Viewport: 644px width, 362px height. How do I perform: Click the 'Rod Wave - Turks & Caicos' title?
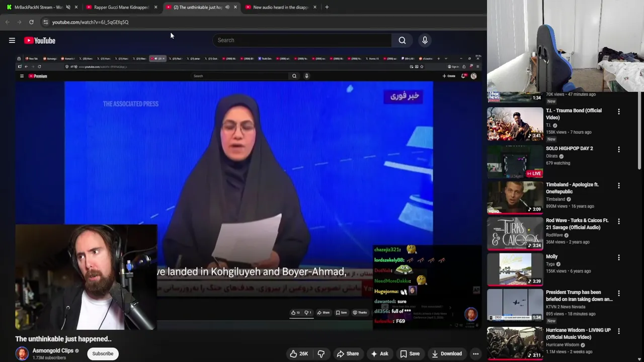pyautogui.click(x=577, y=224)
